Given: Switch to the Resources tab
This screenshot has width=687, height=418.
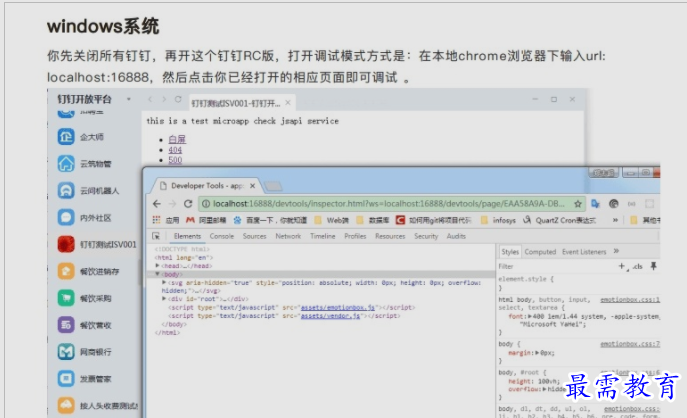Looking at the screenshot, I should [x=390, y=236].
